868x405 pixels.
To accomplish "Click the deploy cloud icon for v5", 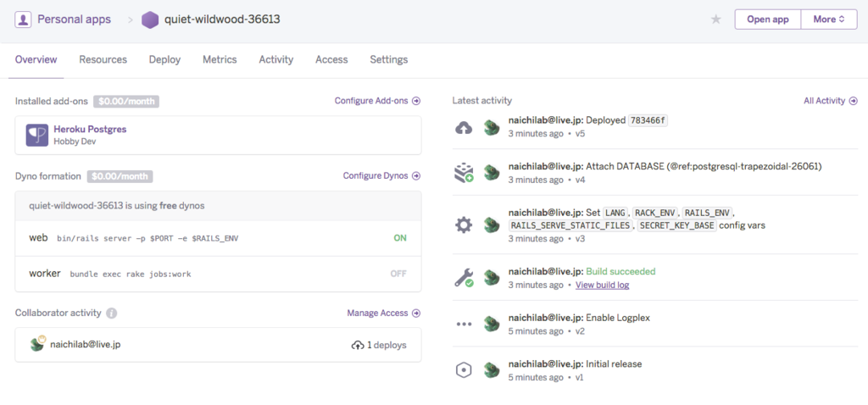I will (x=464, y=128).
